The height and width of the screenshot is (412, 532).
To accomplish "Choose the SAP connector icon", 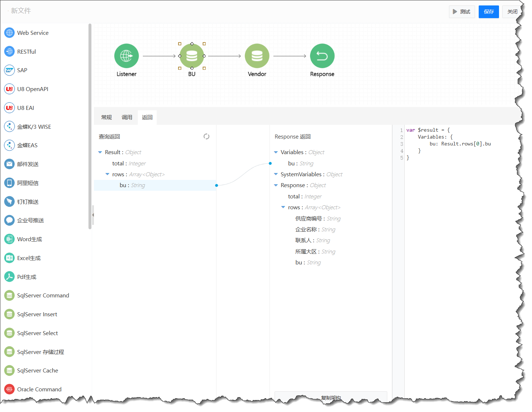I will (x=9, y=70).
